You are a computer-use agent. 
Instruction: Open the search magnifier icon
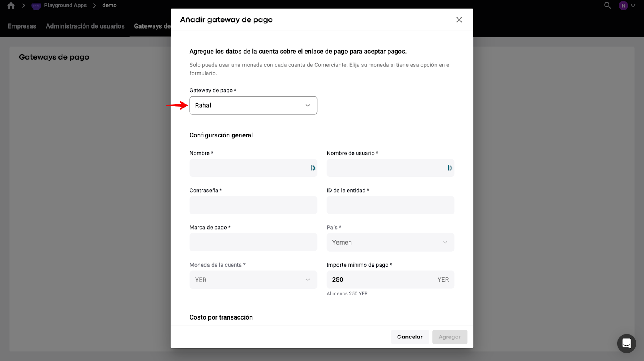click(x=607, y=6)
